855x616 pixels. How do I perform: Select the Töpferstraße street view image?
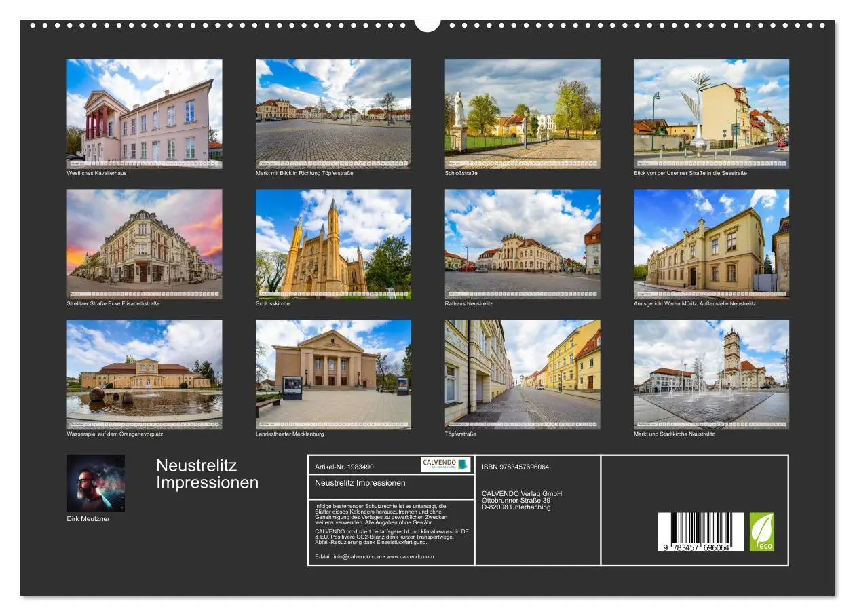(524, 374)
